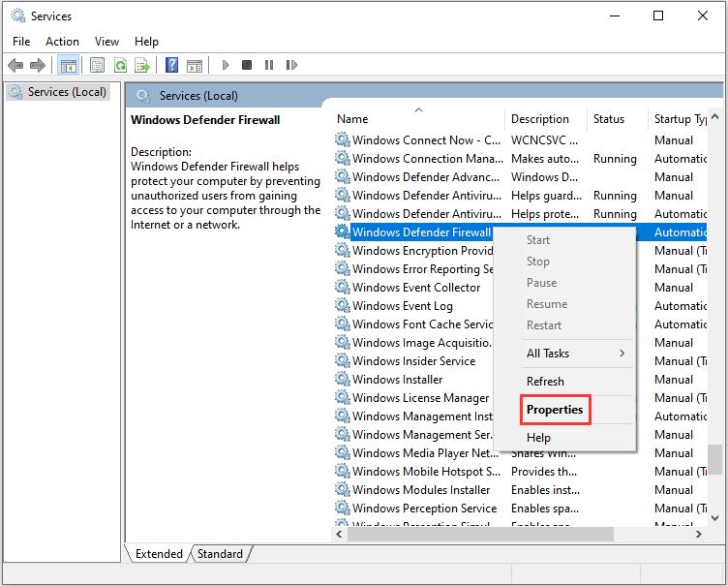Click the toolbar Refresh icon
This screenshot has width=728, height=586.
[120, 65]
